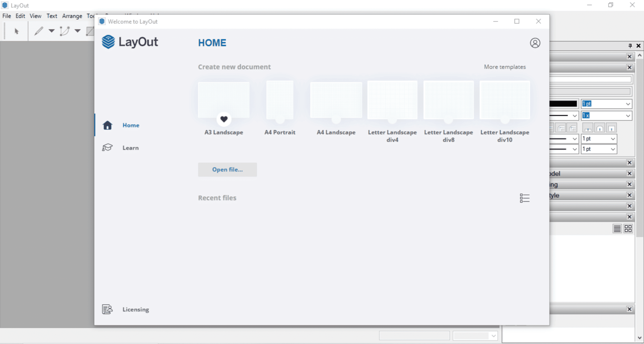Click the tray scrollbar up arrow
This screenshot has width=644, height=344.
(639, 55)
